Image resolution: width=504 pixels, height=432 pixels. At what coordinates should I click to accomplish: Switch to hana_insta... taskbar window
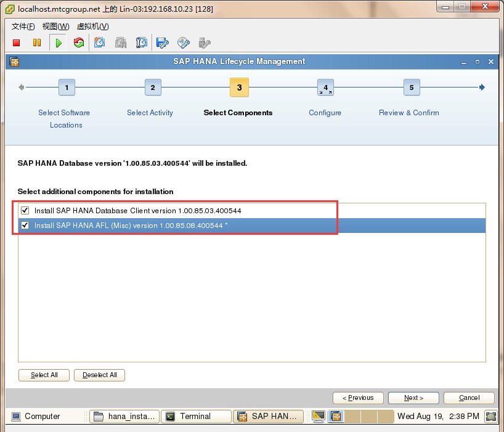124,417
